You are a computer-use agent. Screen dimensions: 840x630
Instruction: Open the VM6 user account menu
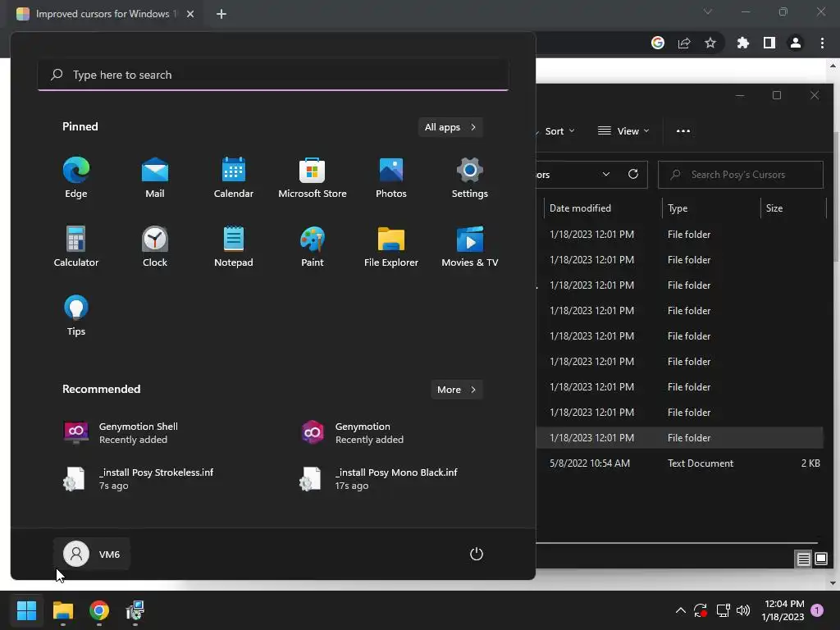(92, 554)
